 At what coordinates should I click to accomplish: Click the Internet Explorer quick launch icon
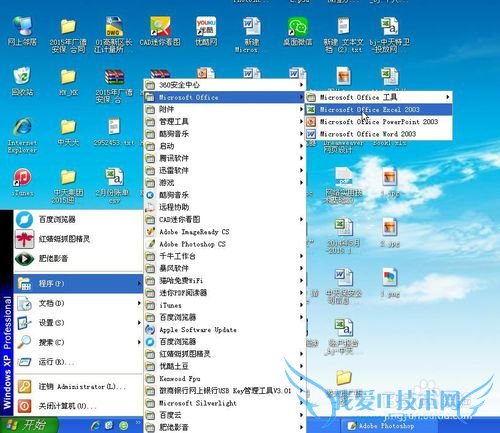(x=96, y=425)
